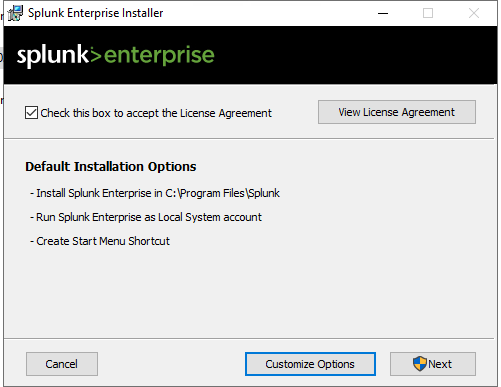Select the install path C:\Program Files\Splunk text
The image size is (501, 387).
point(222,193)
